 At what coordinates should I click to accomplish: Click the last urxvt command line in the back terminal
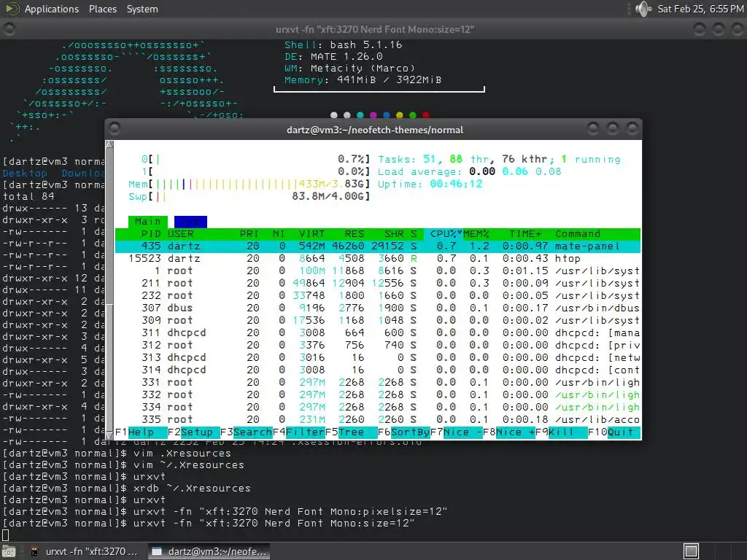click(x=209, y=524)
